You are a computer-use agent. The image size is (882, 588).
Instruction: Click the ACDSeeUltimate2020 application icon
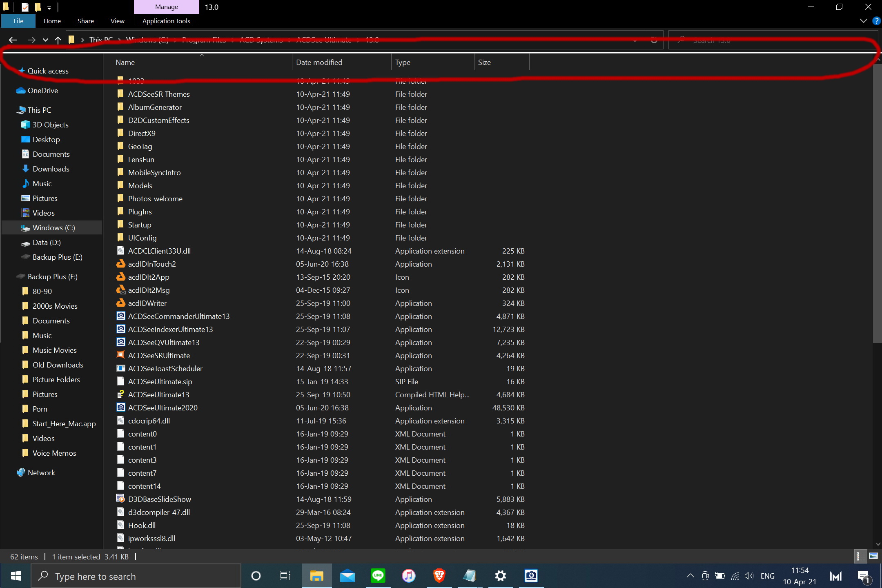coord(120,408)
